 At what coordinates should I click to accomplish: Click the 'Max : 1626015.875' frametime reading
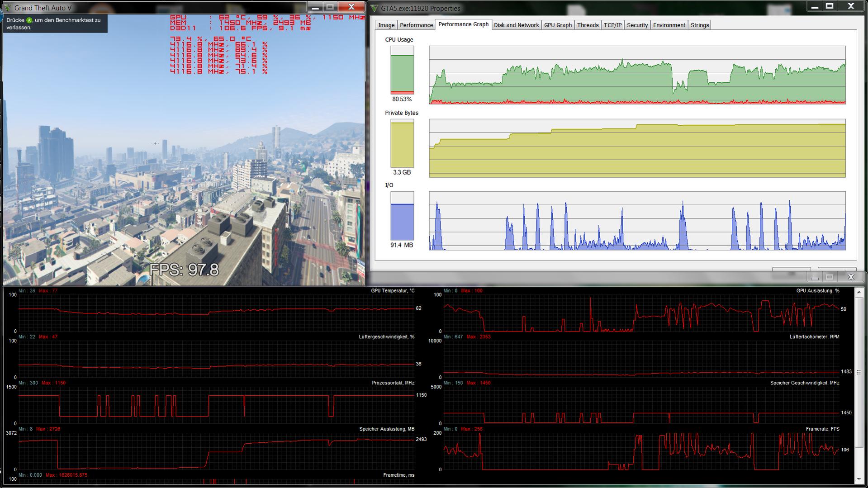coord(66,475)
